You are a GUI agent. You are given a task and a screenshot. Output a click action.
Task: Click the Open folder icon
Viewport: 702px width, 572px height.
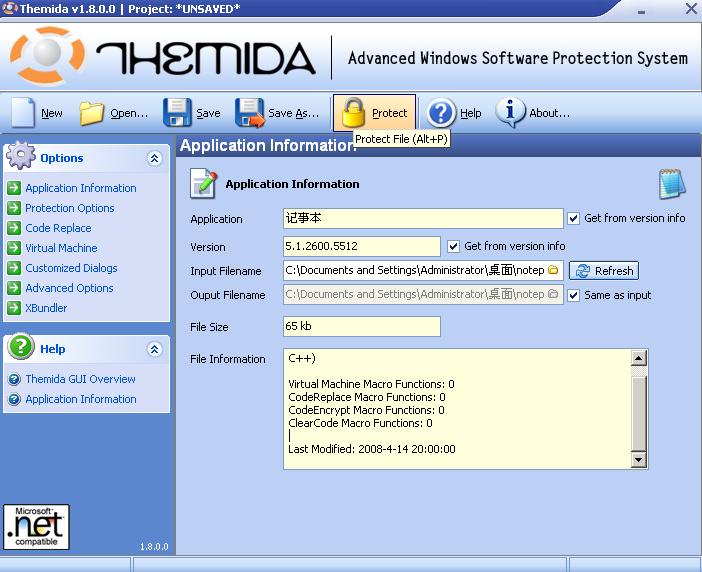coord(91,113)
